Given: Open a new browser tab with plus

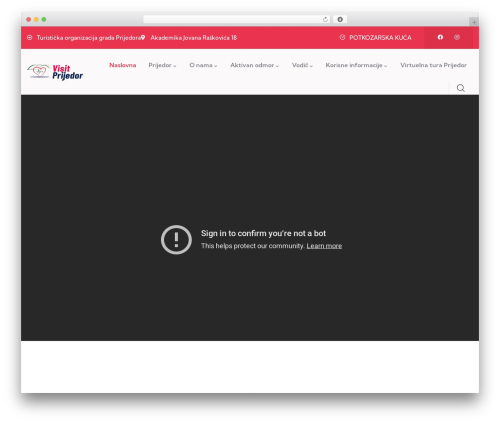Looking at the screenshot, I should [x=474, y=22].
